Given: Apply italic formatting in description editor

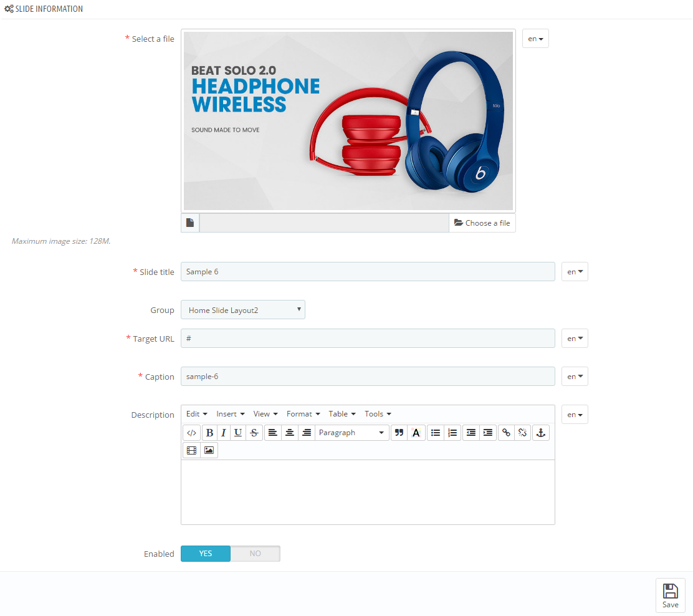Looking at the screenshot, I should click(224, 433).
